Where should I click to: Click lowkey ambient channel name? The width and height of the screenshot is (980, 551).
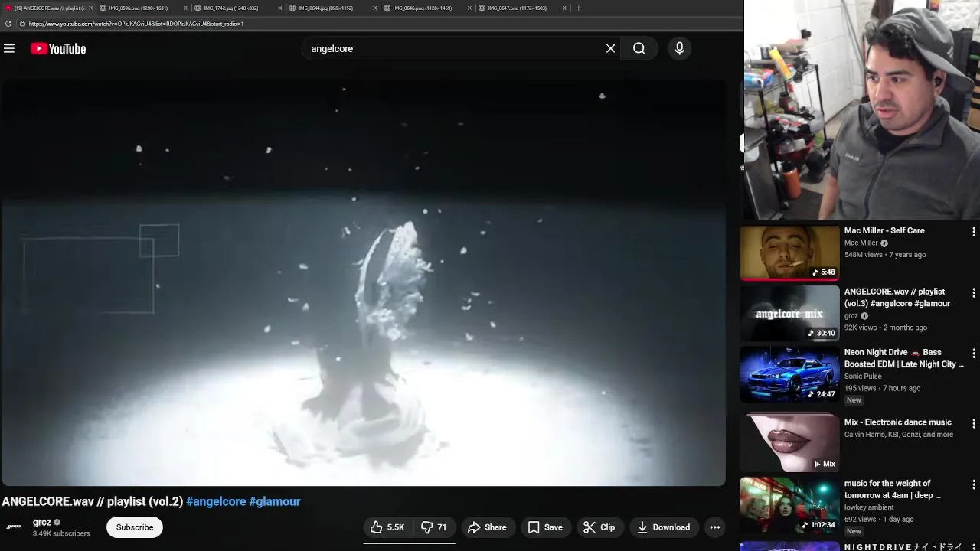[x=869, y=507]
